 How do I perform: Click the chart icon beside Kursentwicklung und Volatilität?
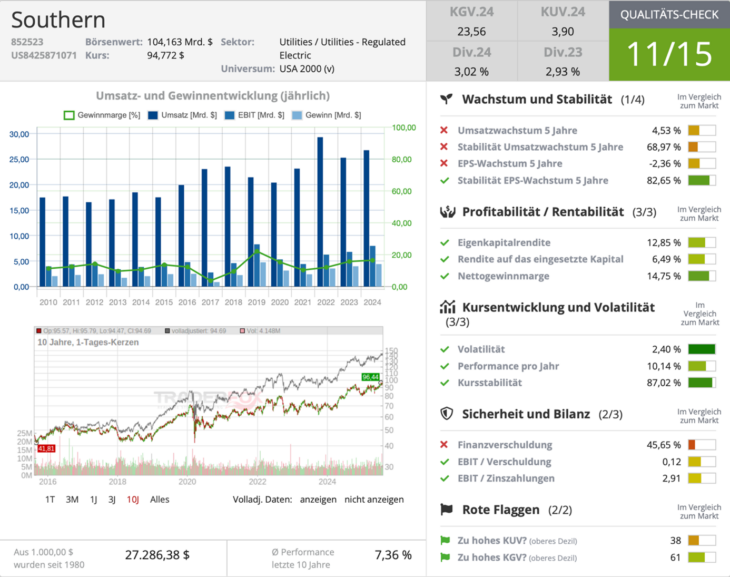(x=447, y=307)
